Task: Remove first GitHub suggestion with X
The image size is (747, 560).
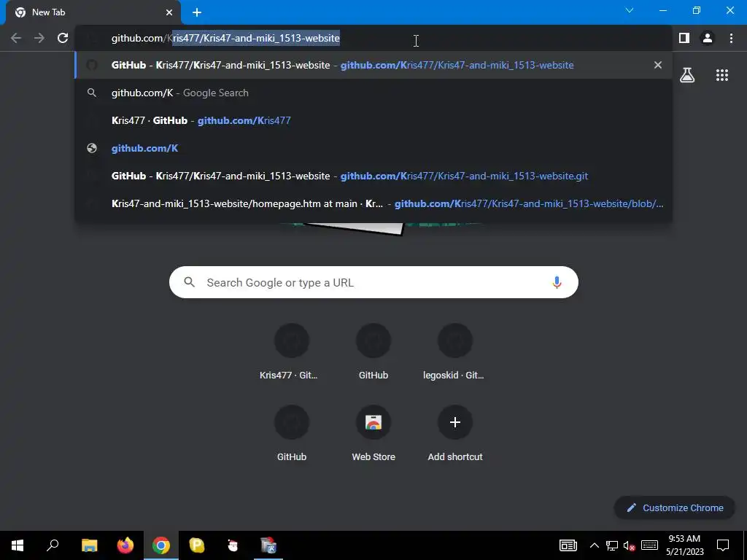Action: pyautogui.click(x=658, y=65)
